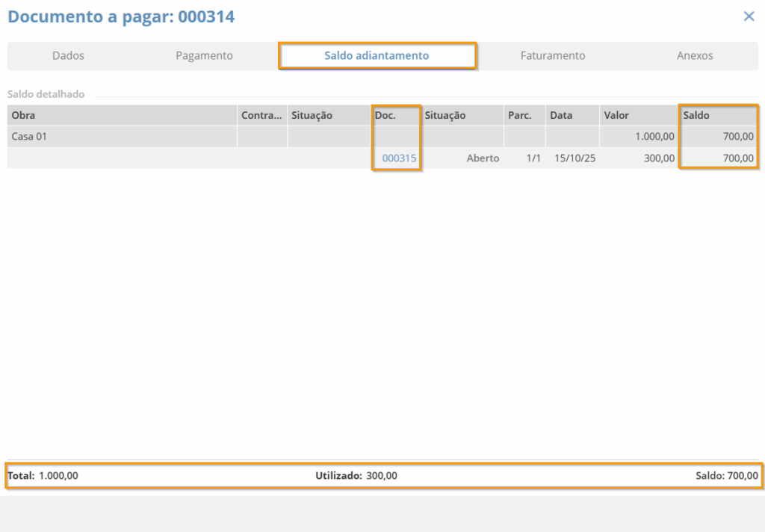Open linked document 000315
This screenshot has height=532, width=765.
pyautogui.click(x=399, y=158)
